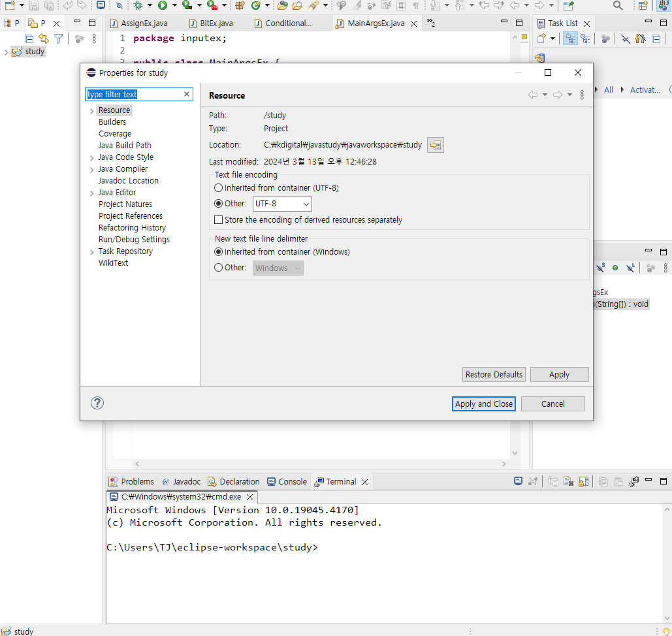Expand the Java Compiler node
The width and height of the screenshot is (672, 636).
(91, 170)
